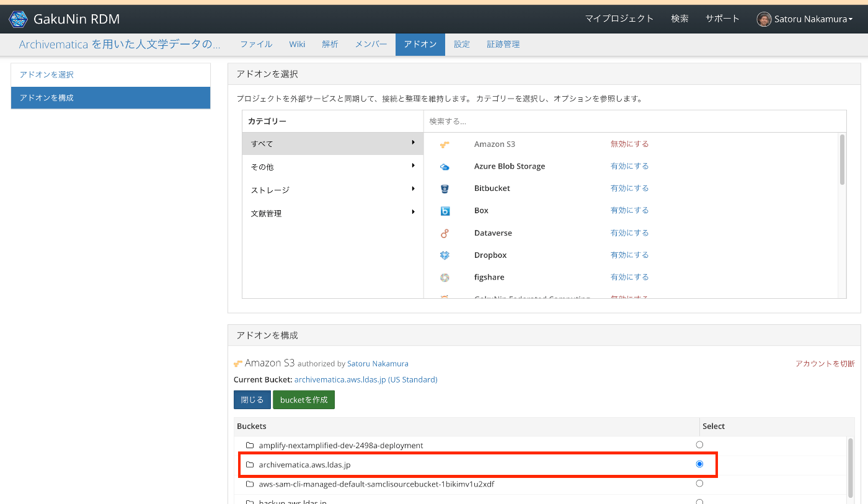Open the 解析 tab
This screenshot has height=504, width=868.
[x=330, y=45]
